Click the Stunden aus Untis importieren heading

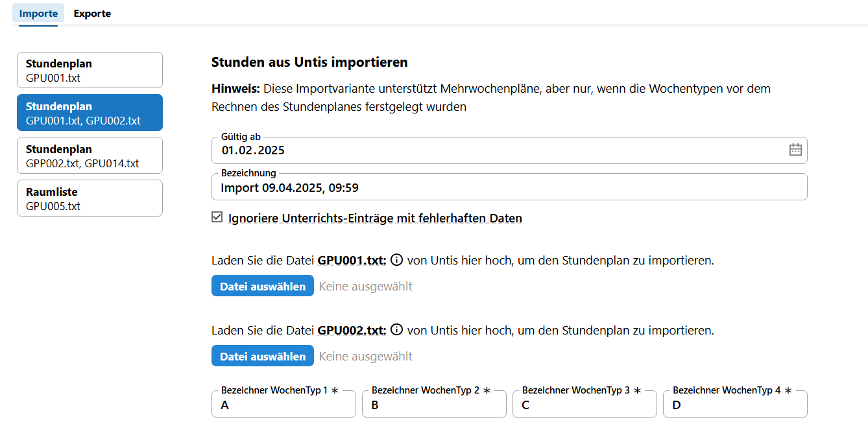point(309,62)
